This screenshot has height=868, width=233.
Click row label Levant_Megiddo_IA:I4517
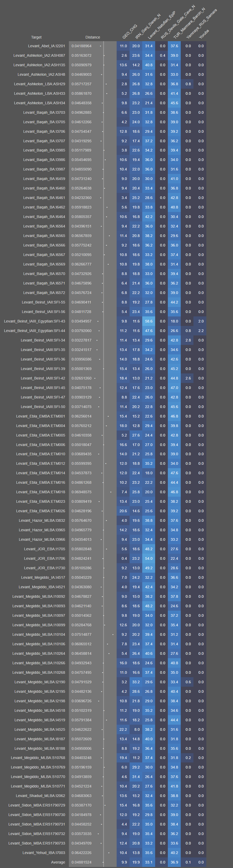(43, 577)
